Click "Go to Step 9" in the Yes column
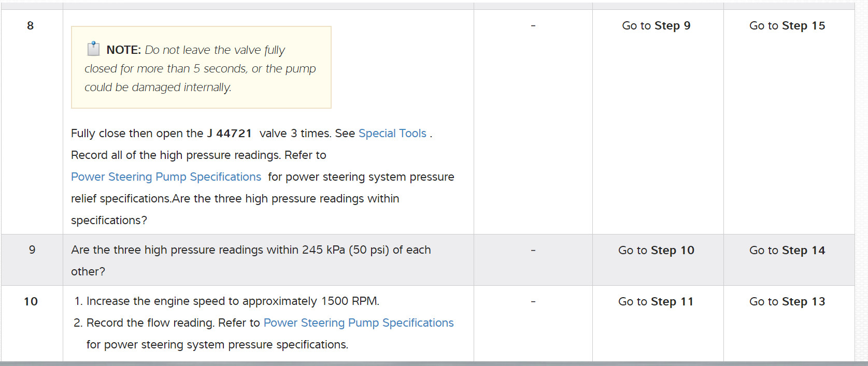Image resolution: width=868 pixels, height=366 pixels. coord(656,26)
